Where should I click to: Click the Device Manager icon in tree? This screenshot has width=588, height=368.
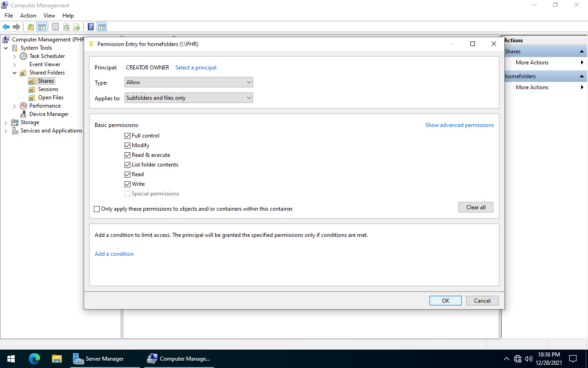coord(23,114)
